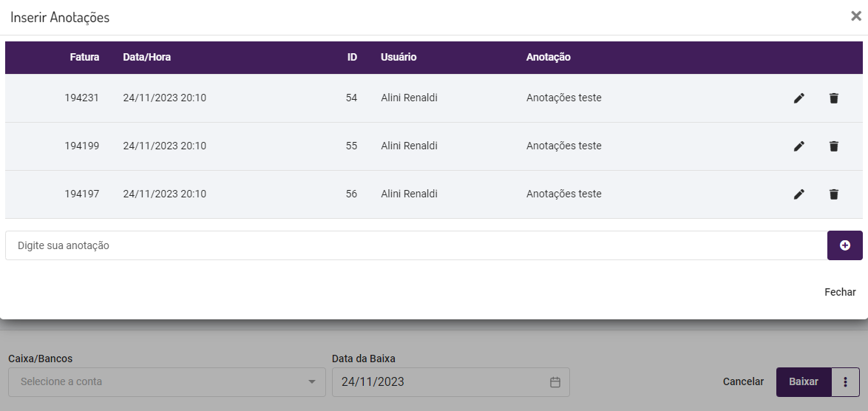Delete annotation with ID 55
868x411 pixels.
click(833, 146)
